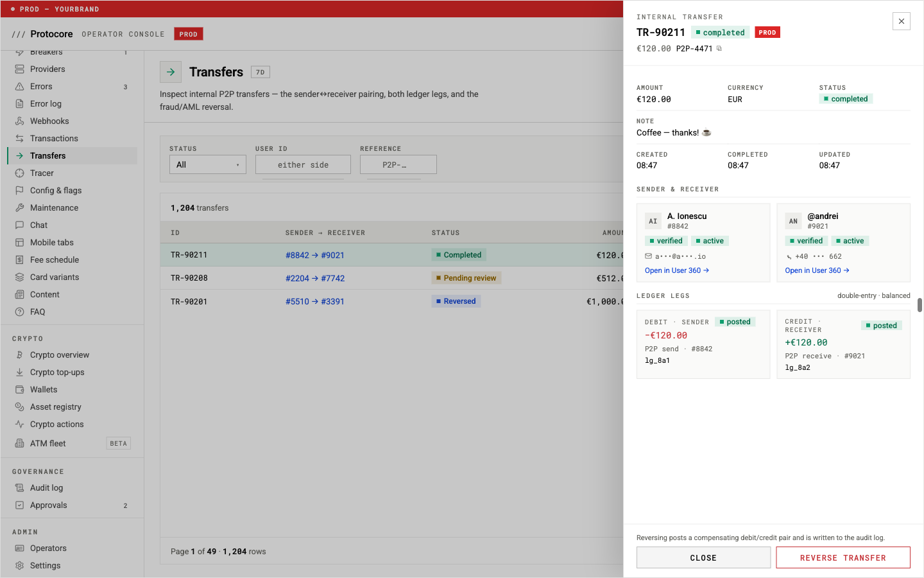
Task: Click the Asset registry coins icon
Action: click(x=19, y=407)
